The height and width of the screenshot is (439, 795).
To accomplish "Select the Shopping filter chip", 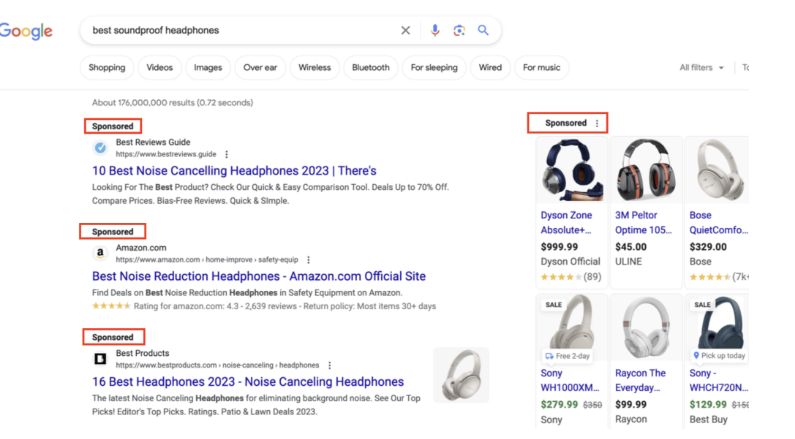I will click(107, 67).
